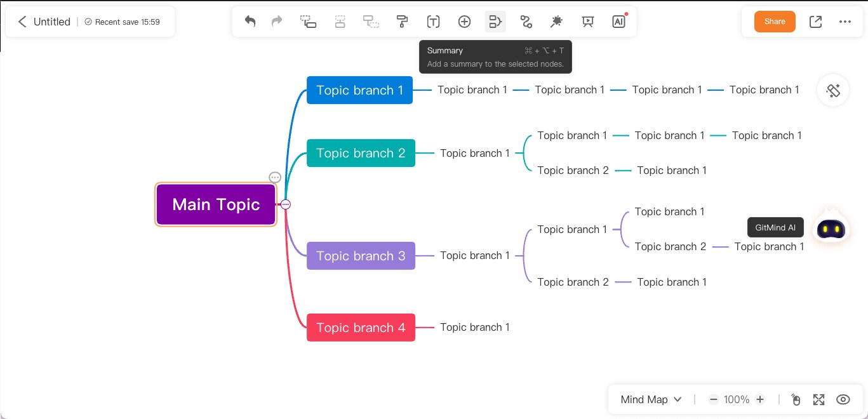Open the three-dot more options menu
Screen dimensions: 868x419
[845, 22]
